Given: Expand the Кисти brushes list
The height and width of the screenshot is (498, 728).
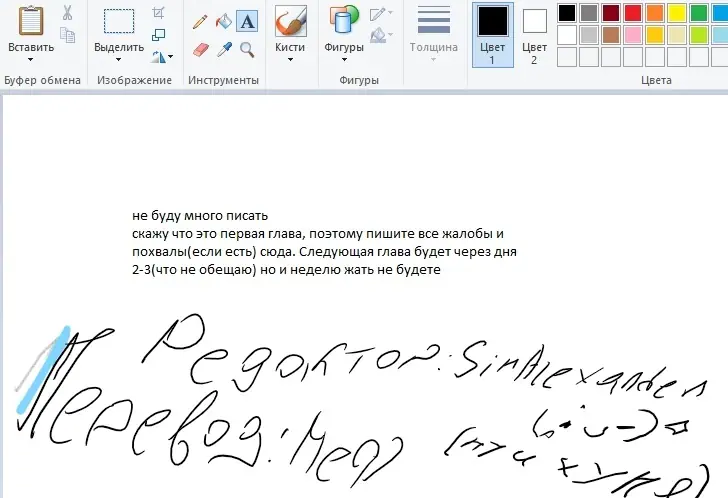Looking at the screenshot, I should click(290, 60).
